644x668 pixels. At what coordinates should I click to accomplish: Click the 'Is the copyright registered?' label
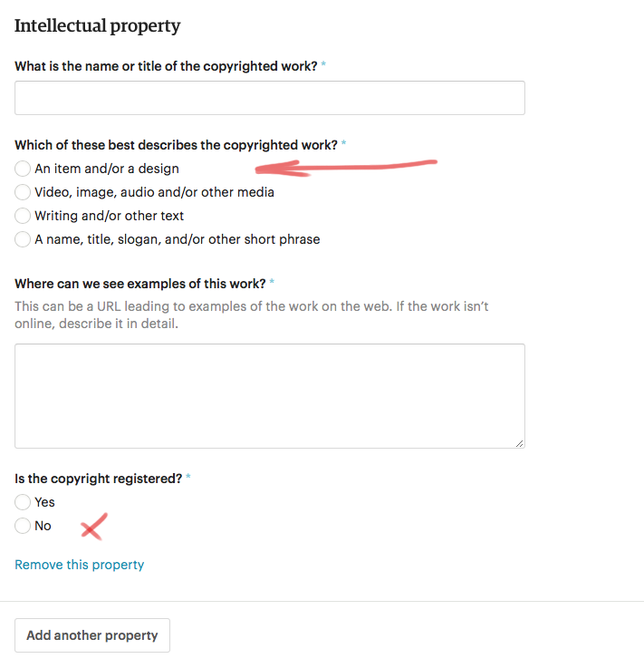99,479
